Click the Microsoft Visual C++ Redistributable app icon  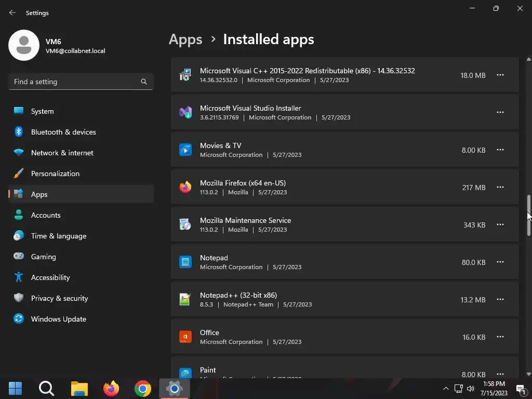click(x=185, y=75)
